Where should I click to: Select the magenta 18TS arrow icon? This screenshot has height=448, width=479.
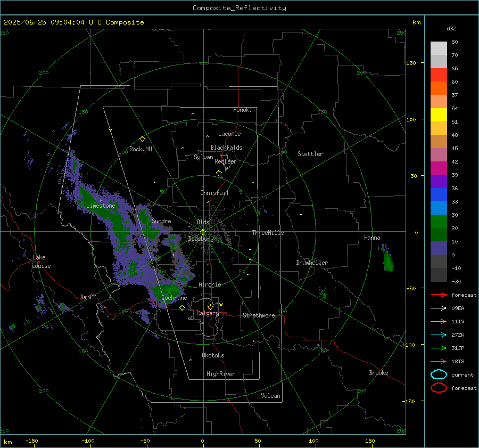[439, 362]
